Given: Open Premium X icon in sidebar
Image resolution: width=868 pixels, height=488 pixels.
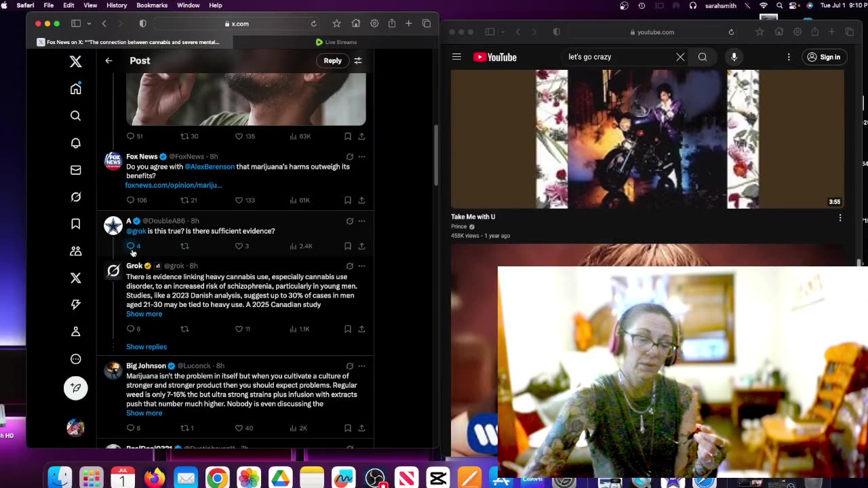Looking at the screenshot, I should (75, 278).
